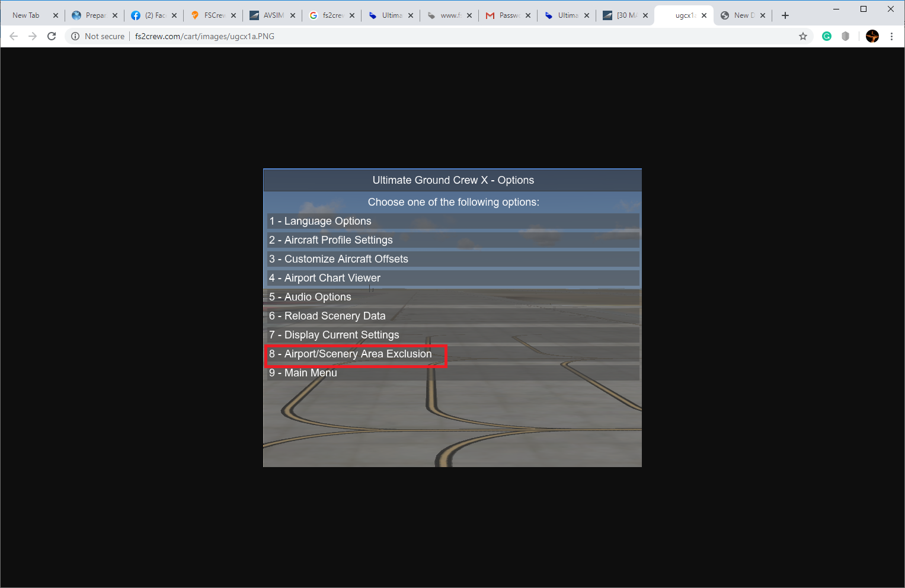Close the Prepar tab
This screenshot has height=588, width=905.
(115, 15)
